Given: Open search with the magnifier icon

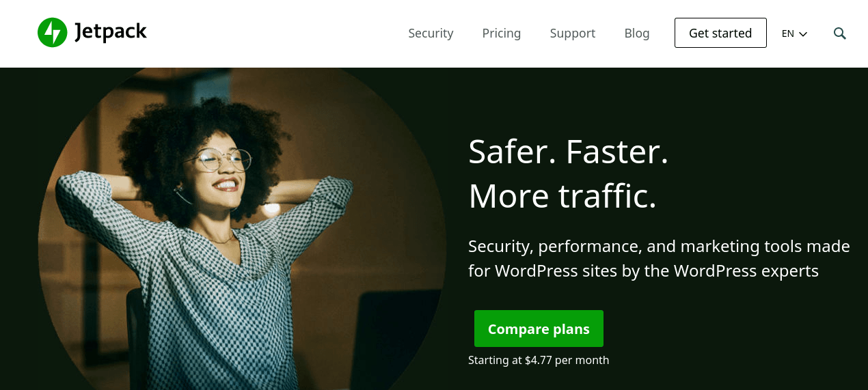Looking at the screenshot, I should [840, 33].
